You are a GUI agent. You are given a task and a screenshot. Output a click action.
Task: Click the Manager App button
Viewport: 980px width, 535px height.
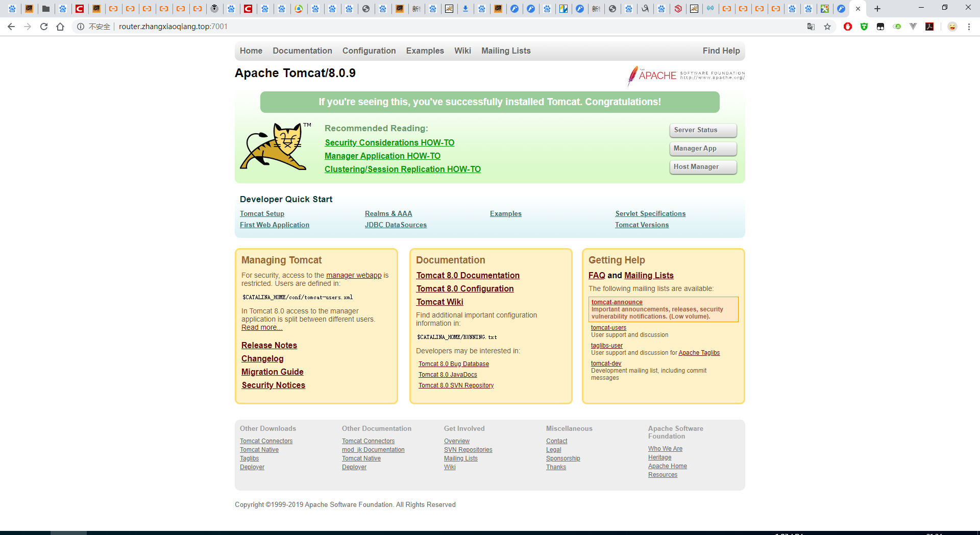point(703,149)
